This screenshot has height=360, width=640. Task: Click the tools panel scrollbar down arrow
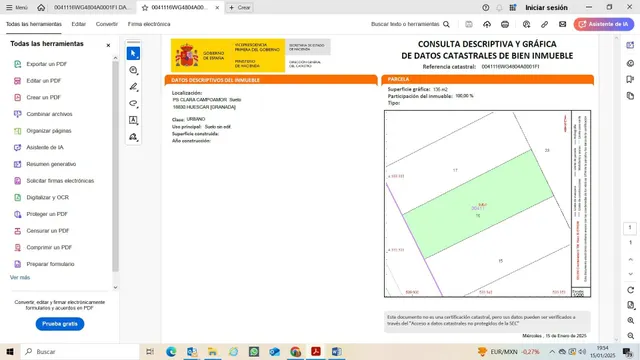point(115,287)
